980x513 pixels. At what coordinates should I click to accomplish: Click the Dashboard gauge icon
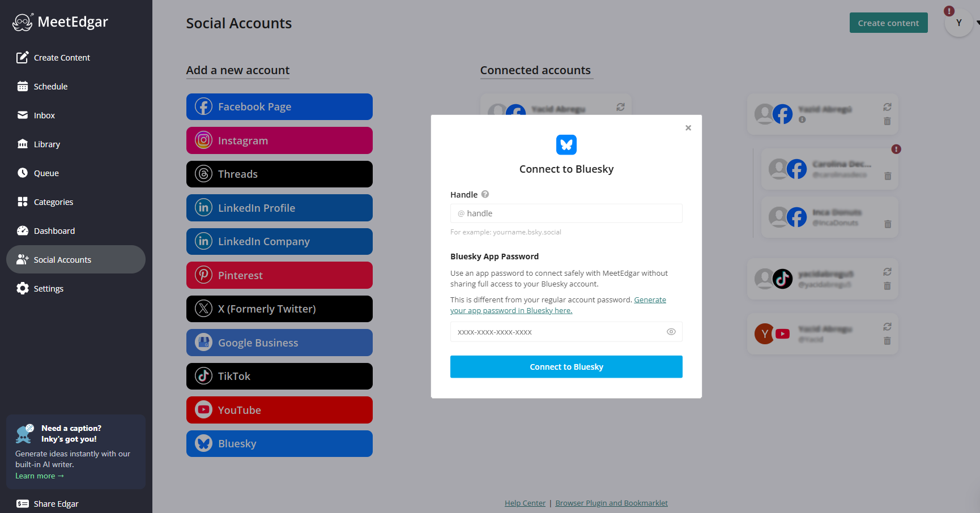tap(23, 230)
